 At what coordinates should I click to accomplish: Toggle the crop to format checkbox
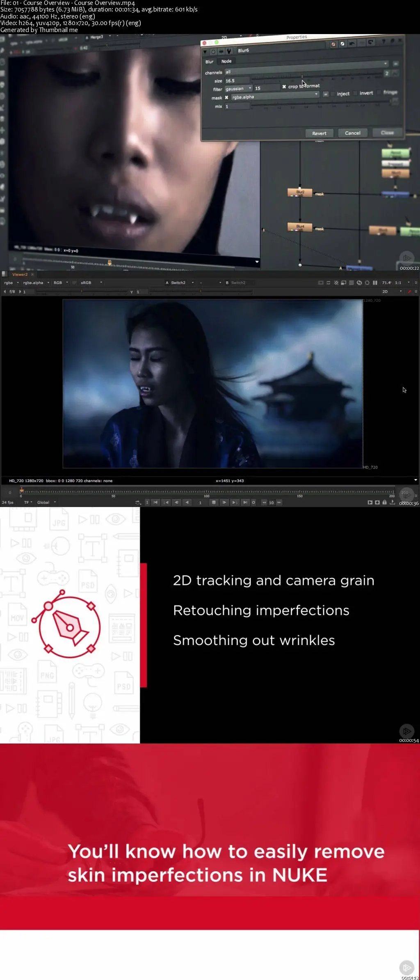(x=284, y=87)
